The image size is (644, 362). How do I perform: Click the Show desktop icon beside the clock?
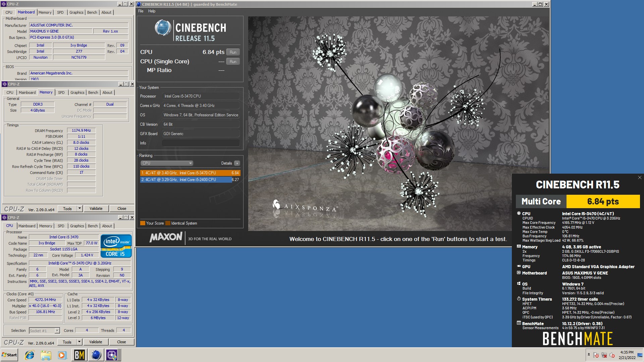click(x=640, y=355)
